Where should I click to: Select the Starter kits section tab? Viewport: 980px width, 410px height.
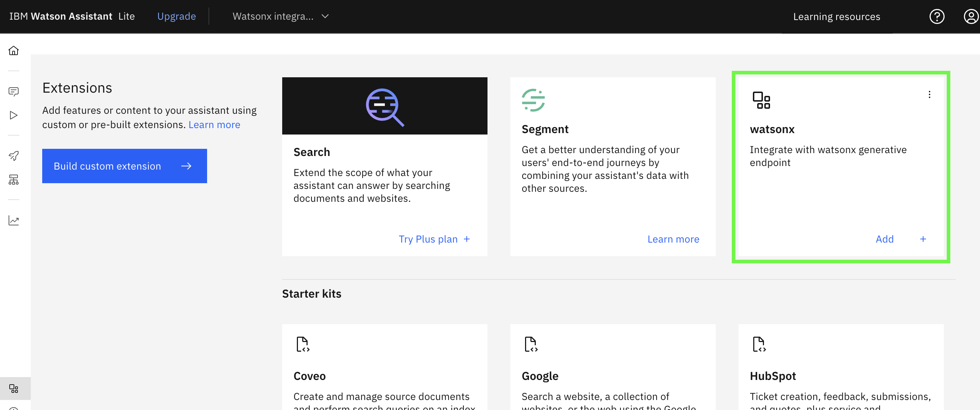tap(313, 293)
